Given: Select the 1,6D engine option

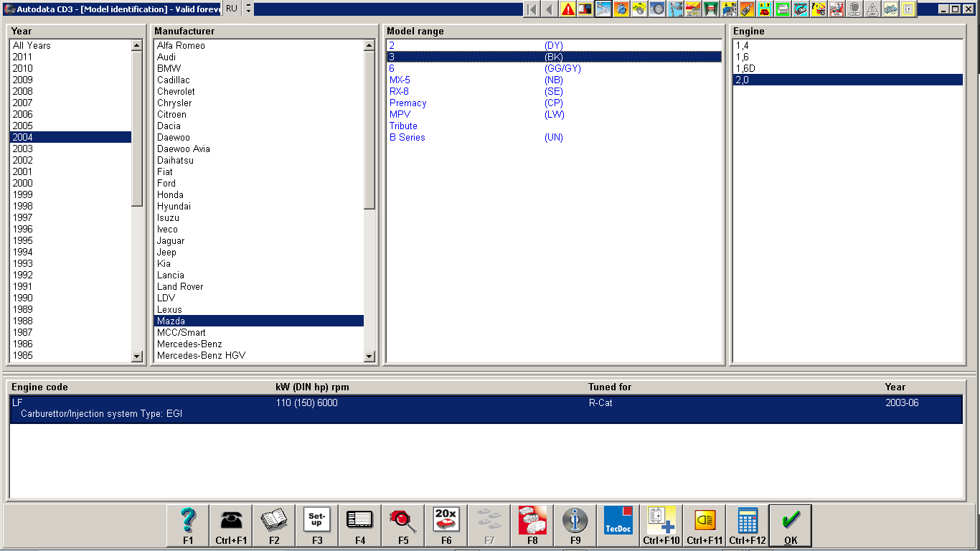Looking at the screenshot, I should tap(847, 68).
